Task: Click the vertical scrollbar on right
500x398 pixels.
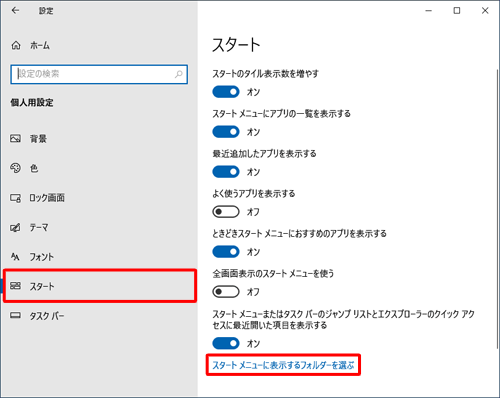Action: tap(497, 209)
